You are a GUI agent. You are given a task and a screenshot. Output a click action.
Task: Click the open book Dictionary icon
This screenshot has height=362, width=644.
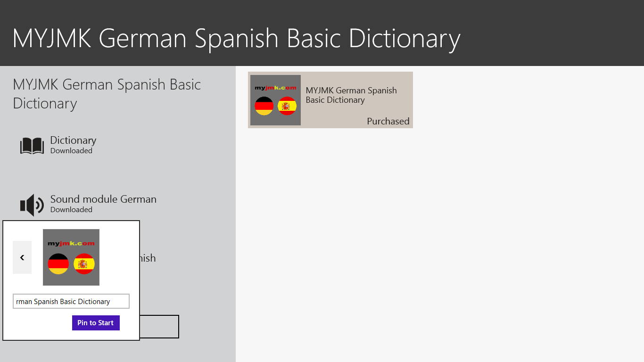[x=32, y=146]
